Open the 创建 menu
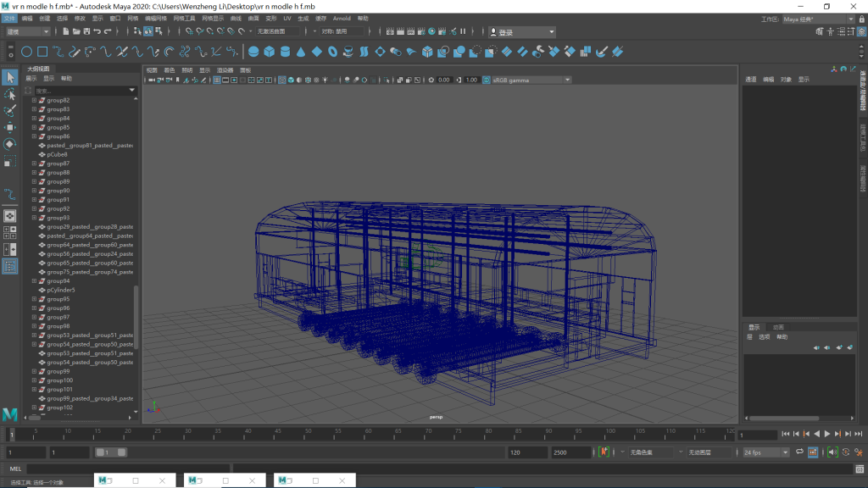Screen dimensions: 868x488 pyautogui.click(x=45, y=19)
